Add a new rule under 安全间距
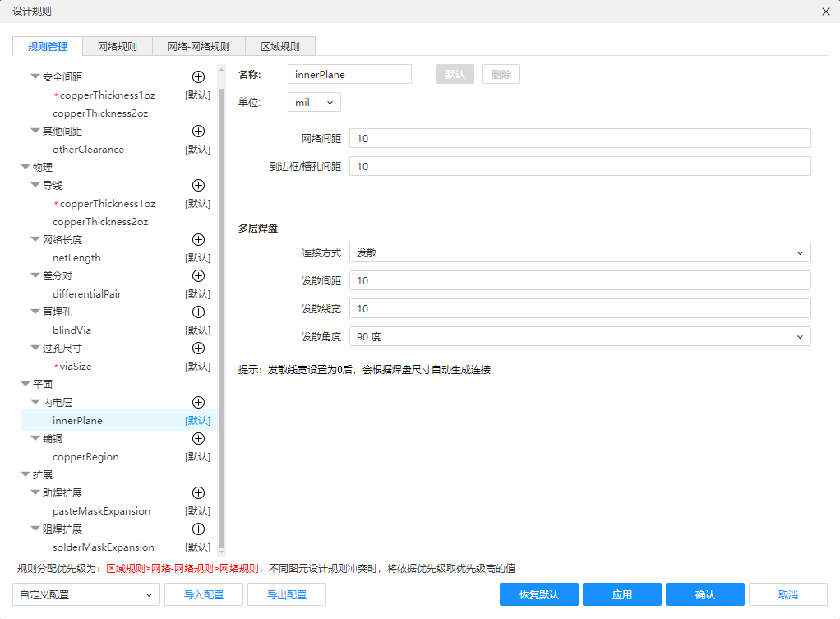 pyautogui.click(x=198, y=76)
